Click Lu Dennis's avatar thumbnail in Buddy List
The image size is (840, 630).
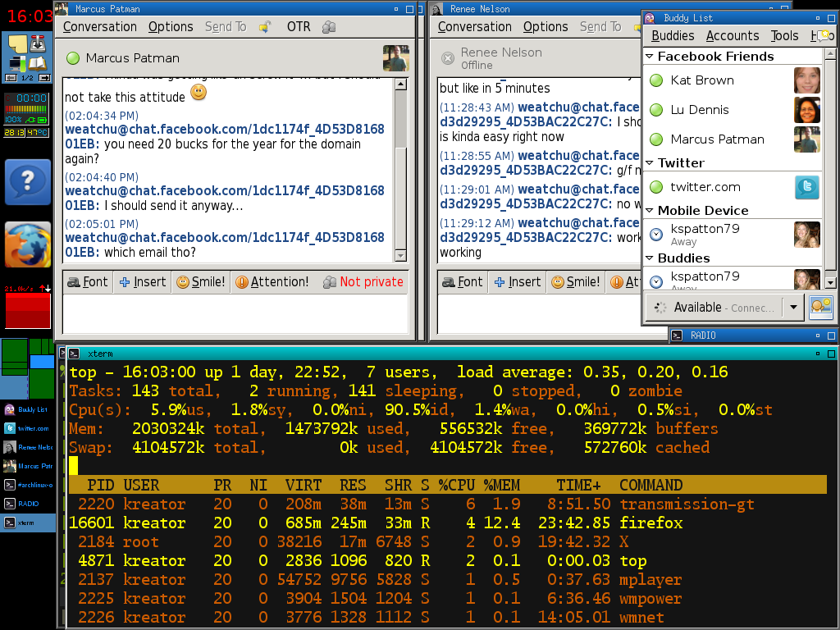pyautogui.click(x=807, y=110)
